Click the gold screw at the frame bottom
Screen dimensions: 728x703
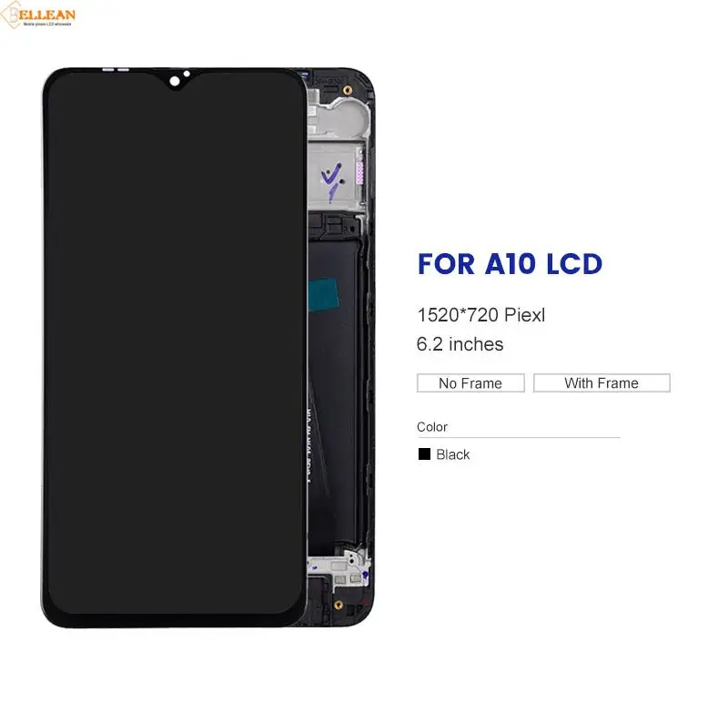339,605
